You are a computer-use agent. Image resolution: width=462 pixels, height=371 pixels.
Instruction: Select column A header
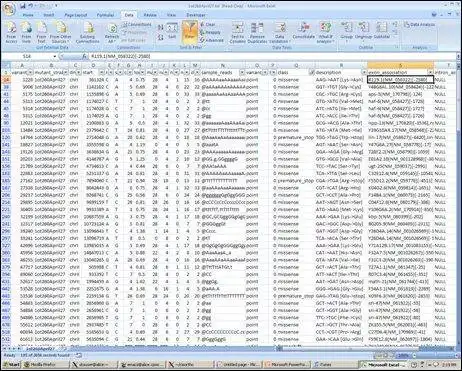click(x=22, y=65)
